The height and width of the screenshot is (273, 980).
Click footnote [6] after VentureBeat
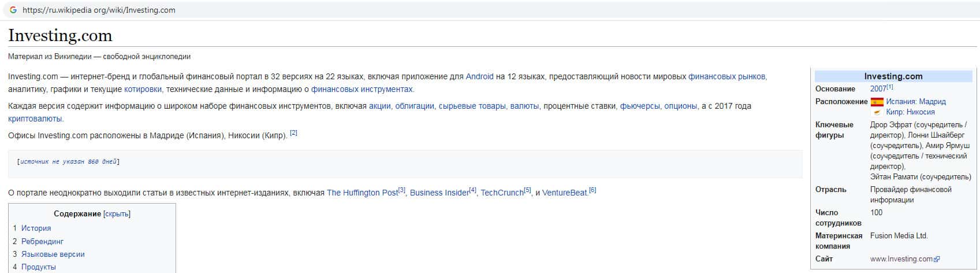(x=593, y=190)
